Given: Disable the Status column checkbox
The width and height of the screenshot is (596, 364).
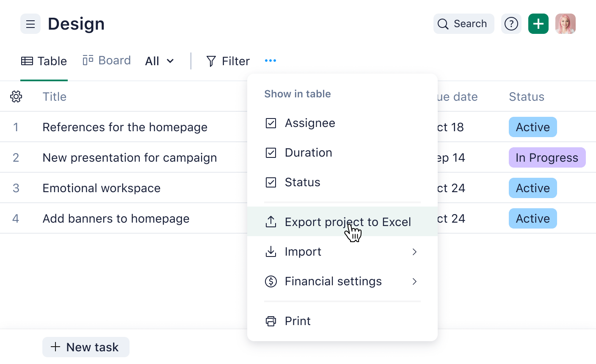Looking at the screenshot, I should [271, 182].
